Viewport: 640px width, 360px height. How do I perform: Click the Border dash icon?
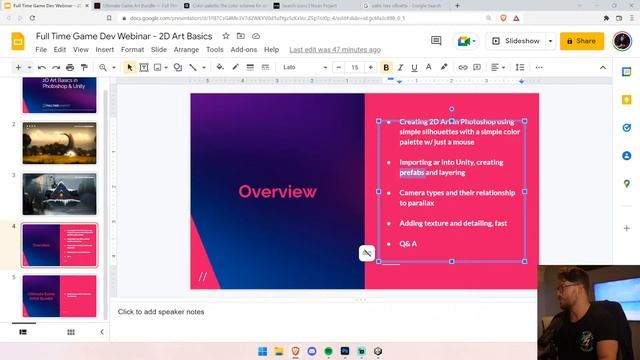(265, 67)
